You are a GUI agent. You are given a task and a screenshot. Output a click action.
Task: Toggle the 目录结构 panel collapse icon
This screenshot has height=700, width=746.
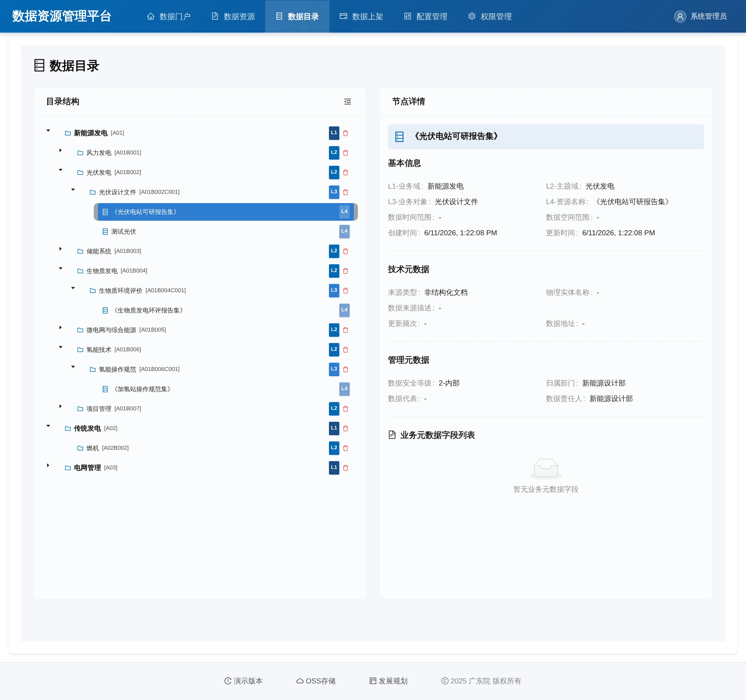tap(347, 102)
